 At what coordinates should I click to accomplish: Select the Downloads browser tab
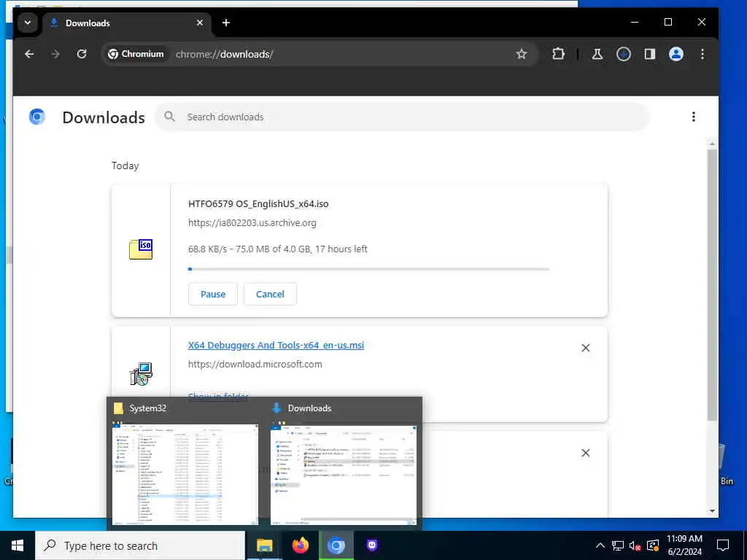(x=128, y=23)
